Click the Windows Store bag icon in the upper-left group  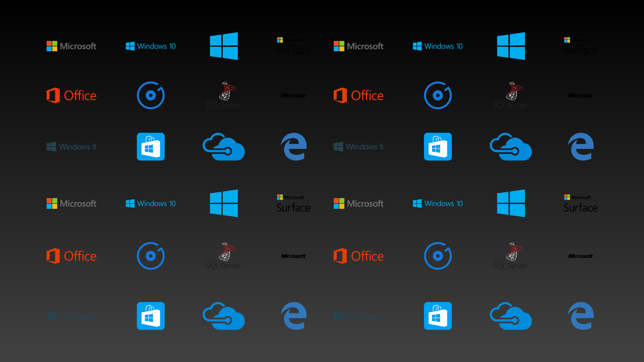[x=151, y=147]
